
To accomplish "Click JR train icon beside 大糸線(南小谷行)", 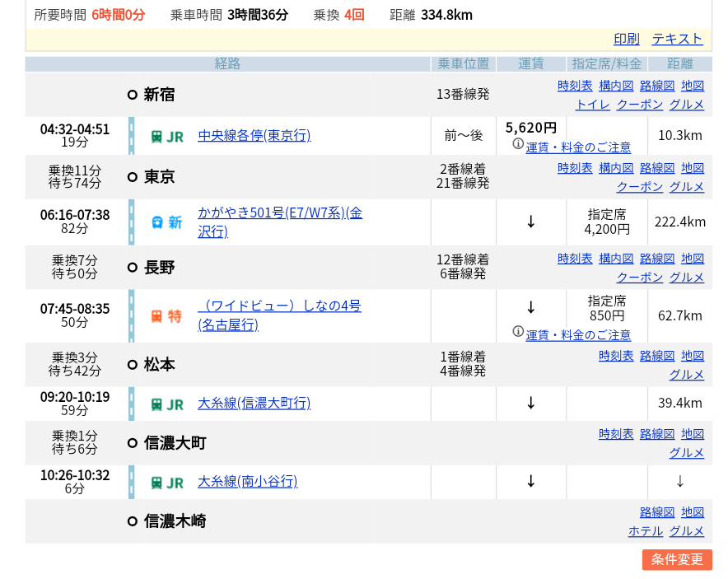I will point(167,483).
